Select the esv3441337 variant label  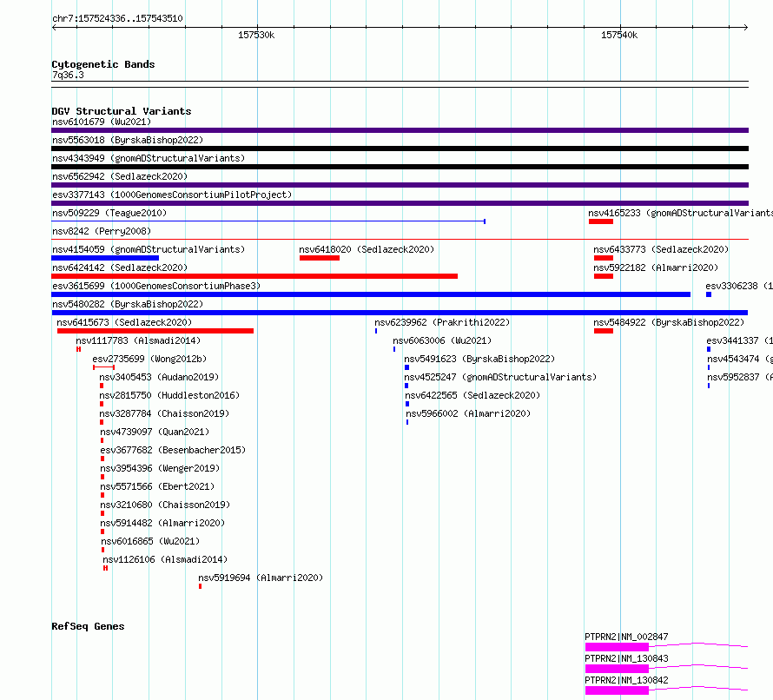pyautogui.click(x=739, y=340)
